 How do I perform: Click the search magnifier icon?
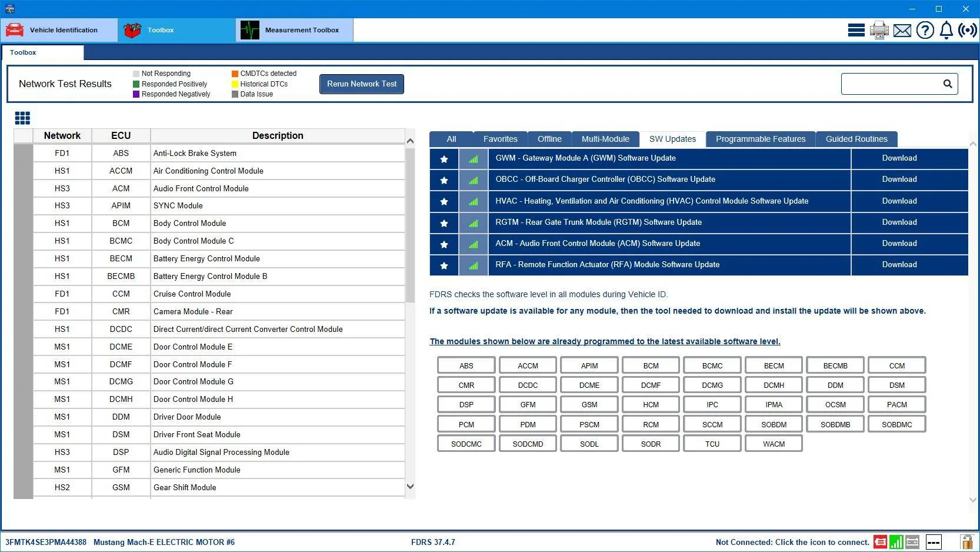pos(948,84)
